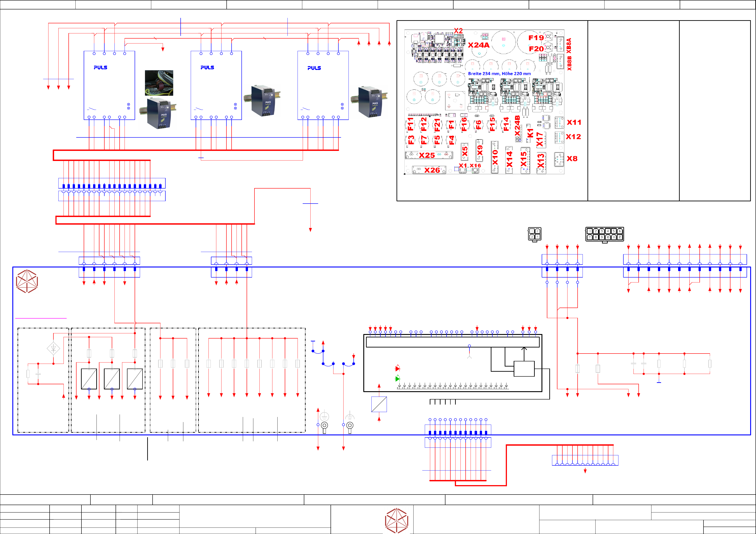Click the bridge rectifier diode symbol
Viewport: 756px width, 534px height.
[x=53, y=348]
